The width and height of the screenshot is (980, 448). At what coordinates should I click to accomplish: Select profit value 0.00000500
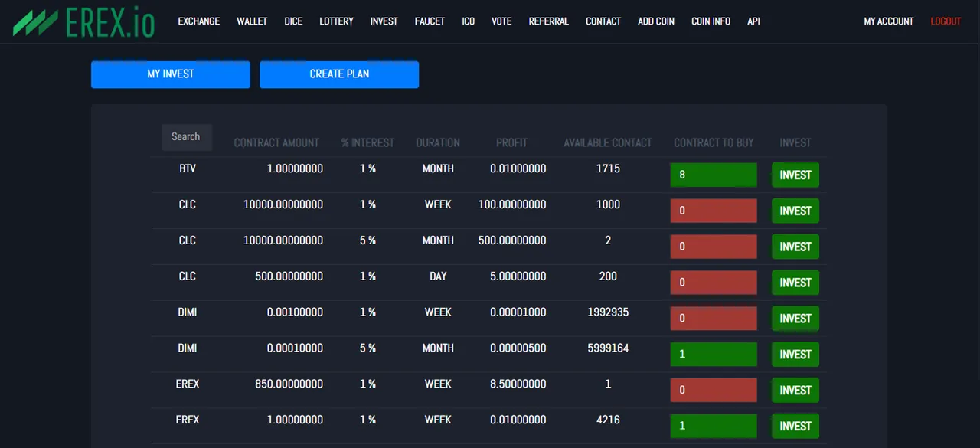point(518,348)
